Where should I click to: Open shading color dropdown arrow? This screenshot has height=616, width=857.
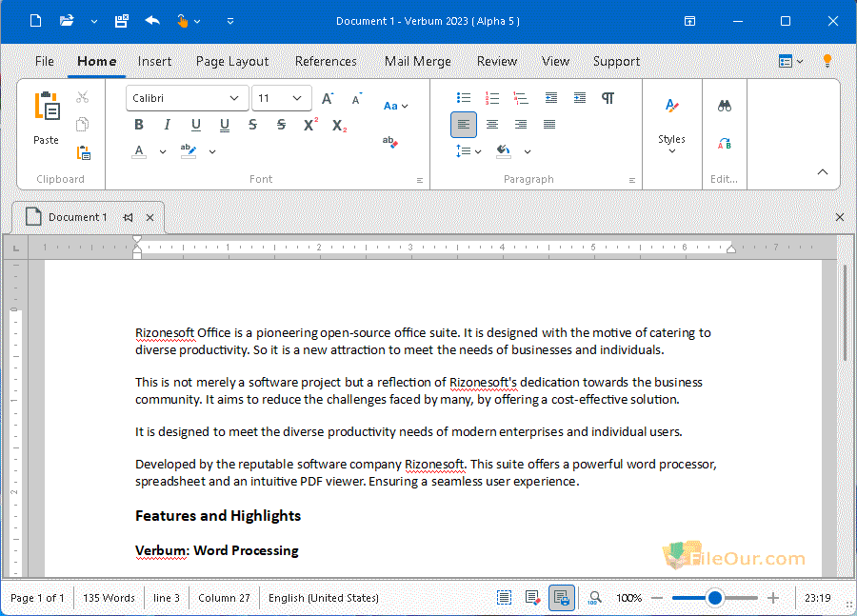click(528, 151)
